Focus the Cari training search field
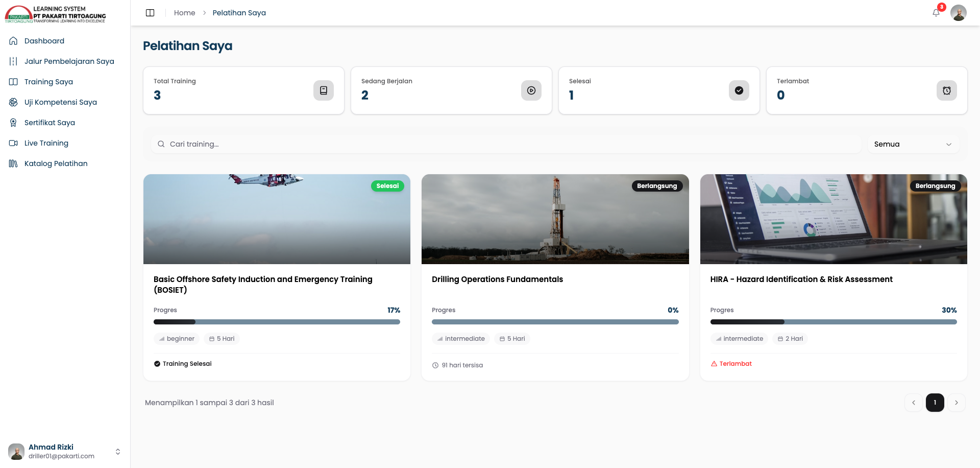The width and height of the screenshot is (980, 468). 506,144
